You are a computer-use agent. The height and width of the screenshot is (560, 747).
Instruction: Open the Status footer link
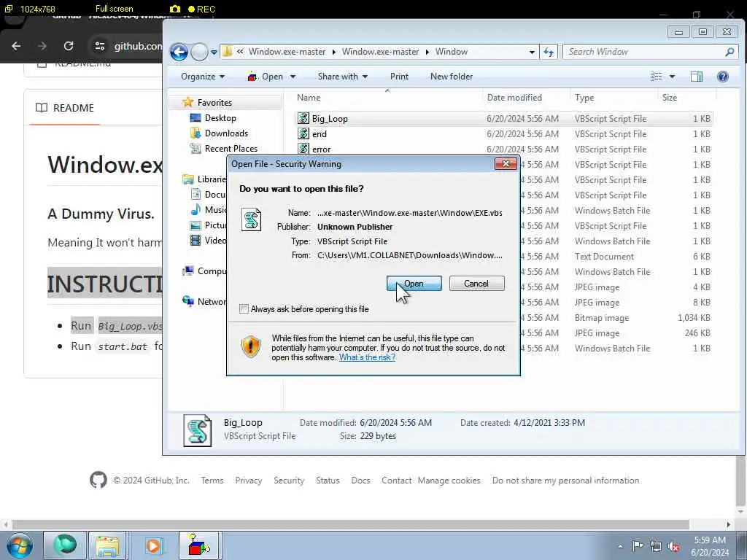click(328, 481)
